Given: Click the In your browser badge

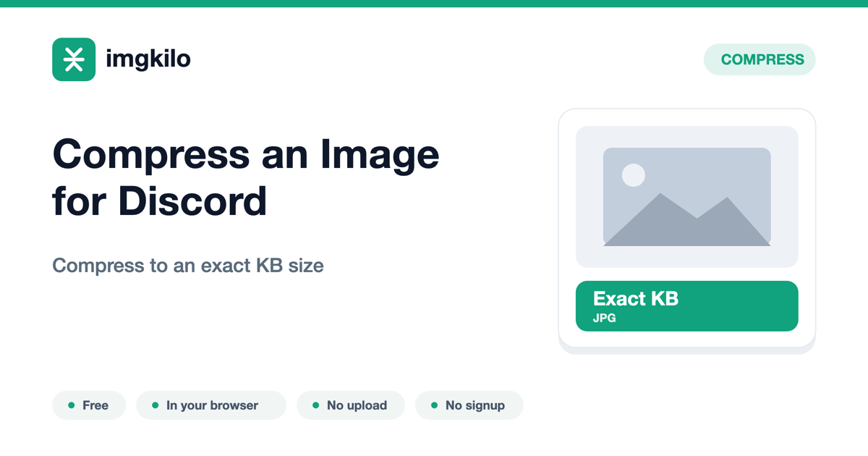Looking at the screenshot, I should click(x=211, y=405).
